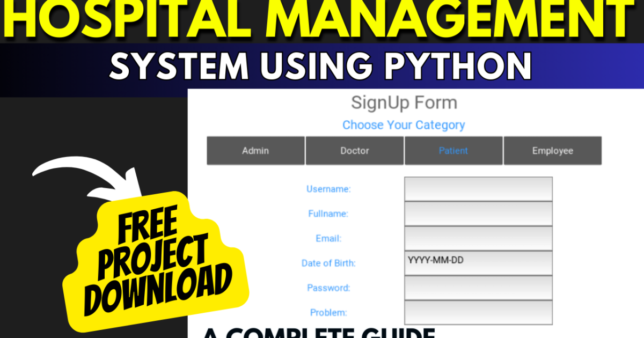Click the Choose Your Category heading

coord(404,125)
